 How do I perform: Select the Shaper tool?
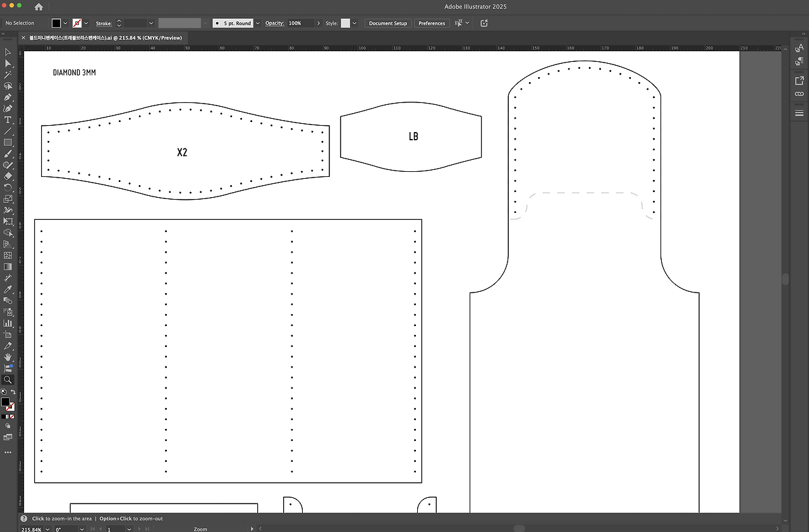click(8, 166)
